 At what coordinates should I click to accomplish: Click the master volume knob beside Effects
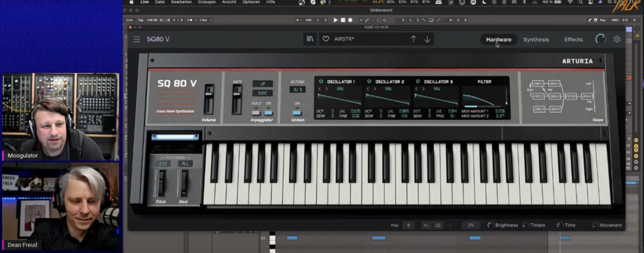point(601,39)
